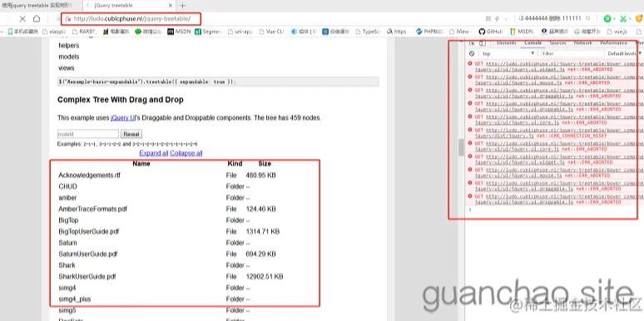The height and width of the screenshot is (321, 644).
Task: Click the Collapse all link
Action: (186, 153)
